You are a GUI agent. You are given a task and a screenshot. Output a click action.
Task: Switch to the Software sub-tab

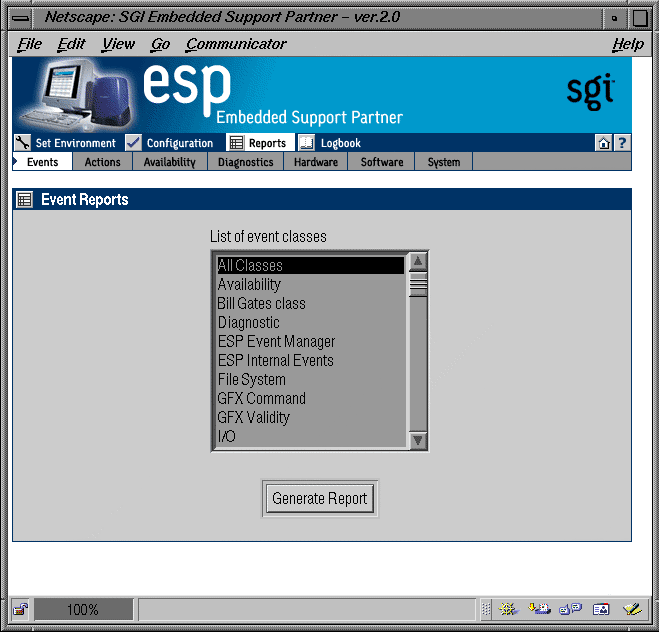tap(382, 162)
